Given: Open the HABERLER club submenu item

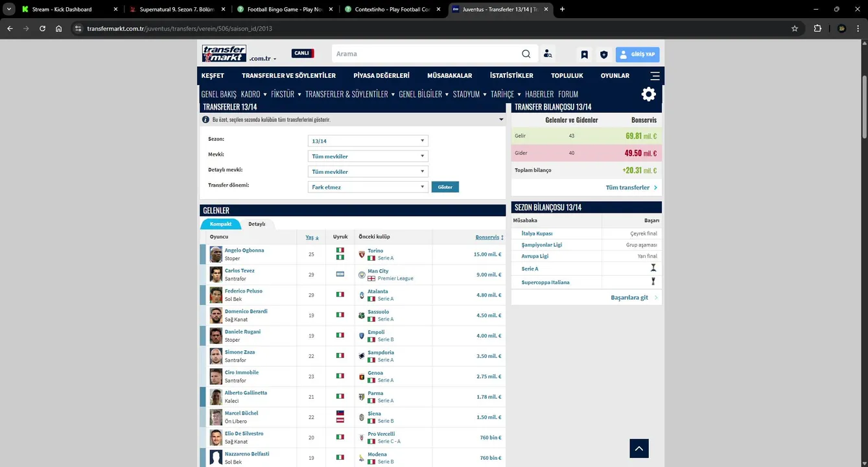Looking at the screenshot, I should tap(539, 94).
